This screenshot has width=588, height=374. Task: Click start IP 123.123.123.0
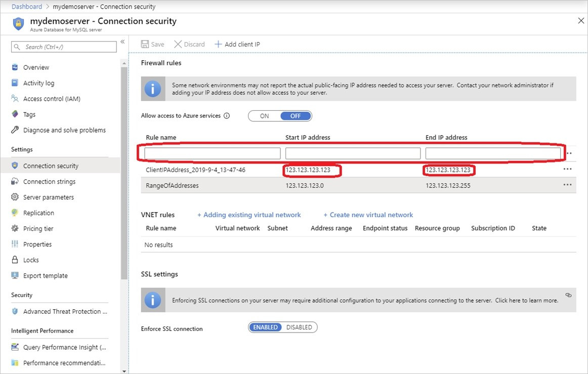pos(305,186)
